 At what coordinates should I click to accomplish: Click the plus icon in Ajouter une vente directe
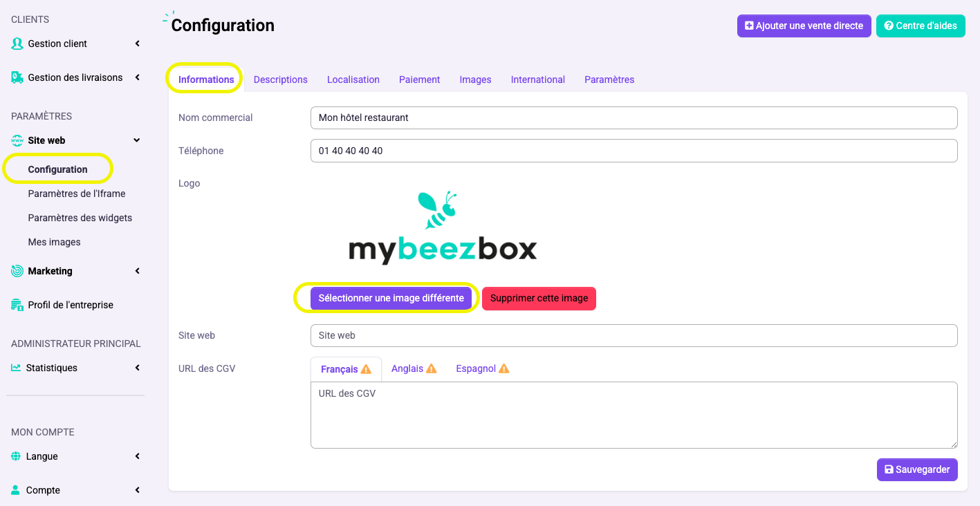point(749,26)
